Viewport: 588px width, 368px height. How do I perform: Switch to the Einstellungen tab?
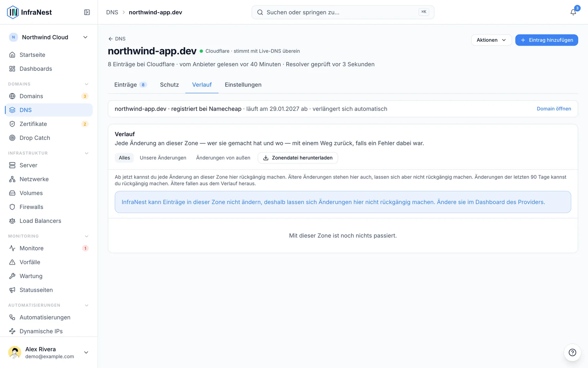(x=243, y=85)
